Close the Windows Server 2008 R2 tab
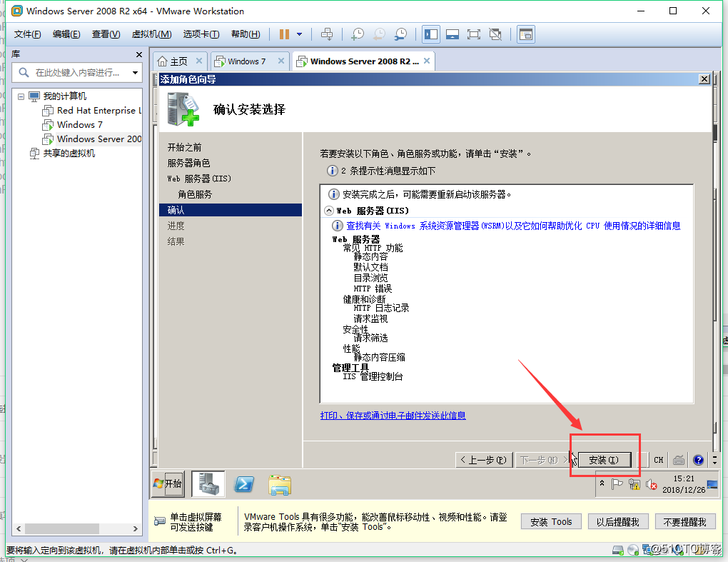 (x=427, y=61)
